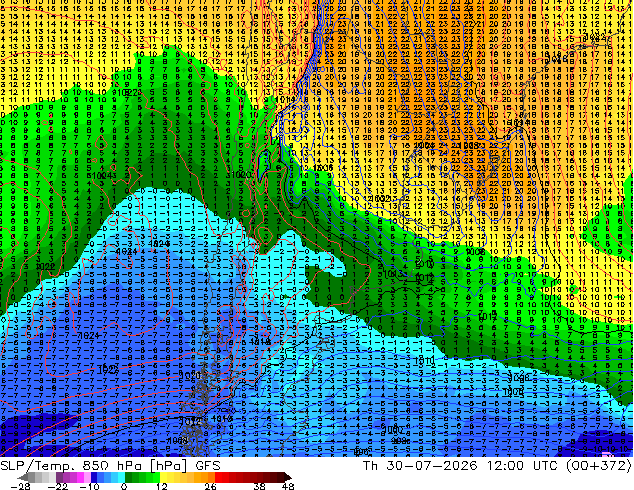Click the 'SLP/Temp. 850 hPa [hPa] GFS' title
Viewport: 634px width, 490px height.
coord(110,466)
